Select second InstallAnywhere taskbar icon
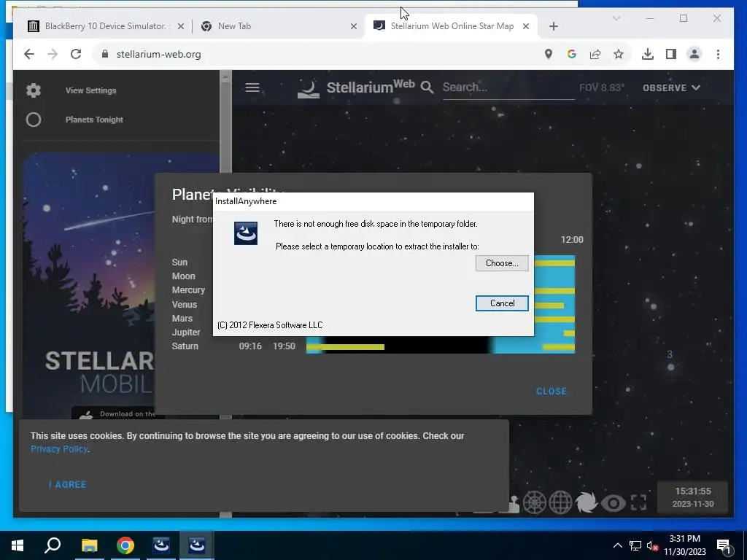The width and height of the screenshot is (747, 560). click(x=197, y=545)
